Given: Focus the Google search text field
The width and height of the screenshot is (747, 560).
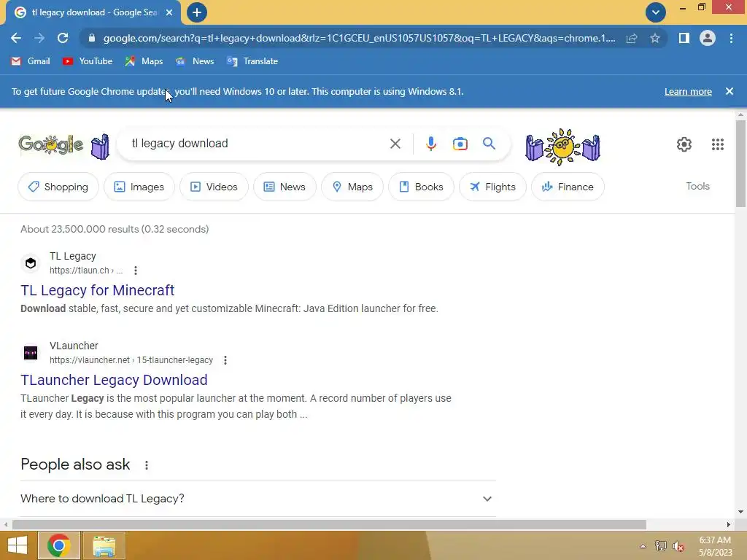Looking at the screenshot, I should (x=258, y=144).
